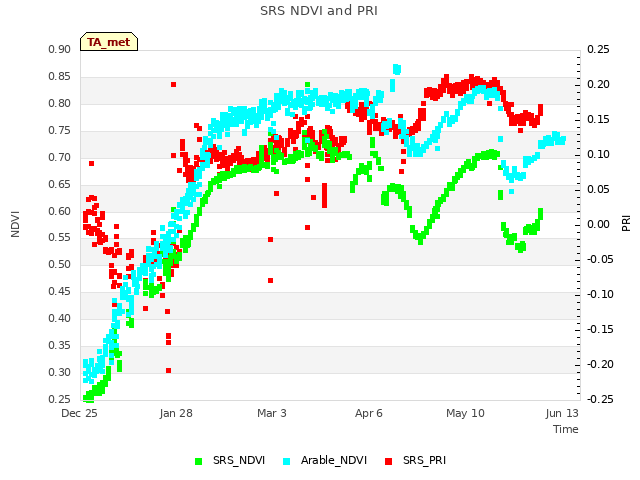Viewport: 640px width, 480px height.
Task: Click the chart title 'SRS NDVI and PRI'
Action: (x=319, y=10)
